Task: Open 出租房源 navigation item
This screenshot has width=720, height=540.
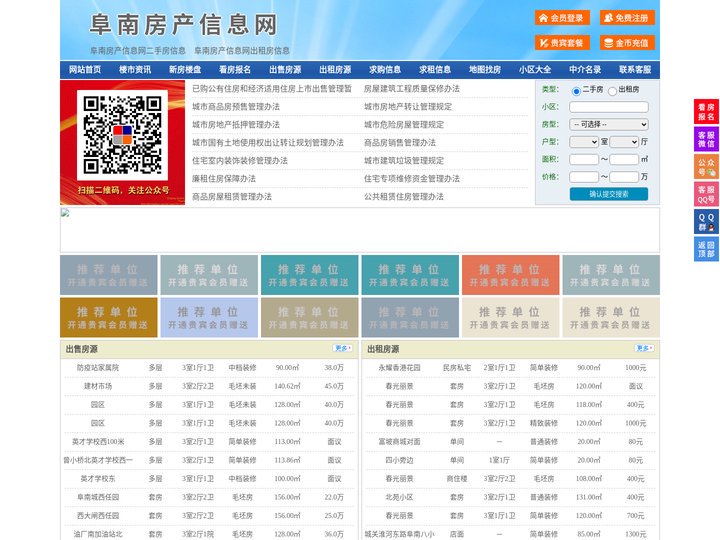Action: pos(335,70)
